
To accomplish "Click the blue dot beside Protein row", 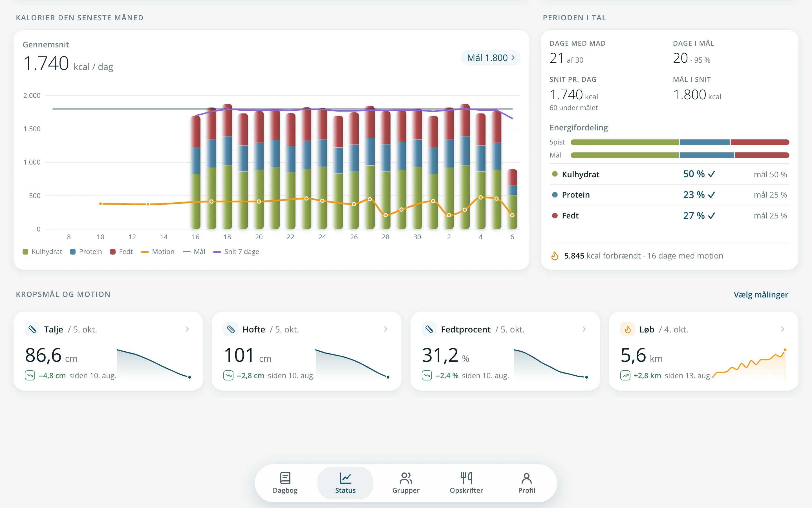I will [x=555, y=194].
